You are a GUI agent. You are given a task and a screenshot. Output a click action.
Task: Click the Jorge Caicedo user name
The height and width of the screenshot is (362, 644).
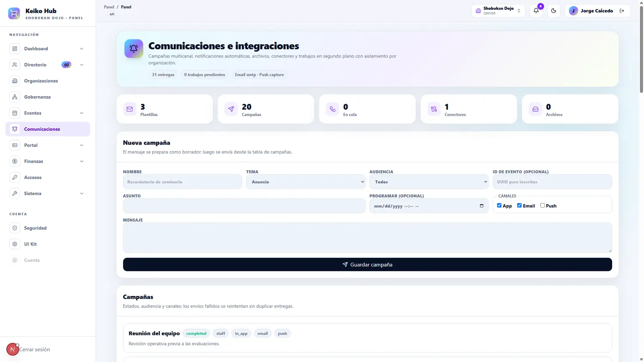click(597, 11)
